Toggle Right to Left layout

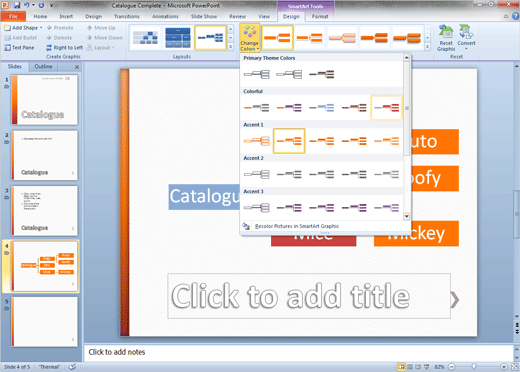click(64, 48)
